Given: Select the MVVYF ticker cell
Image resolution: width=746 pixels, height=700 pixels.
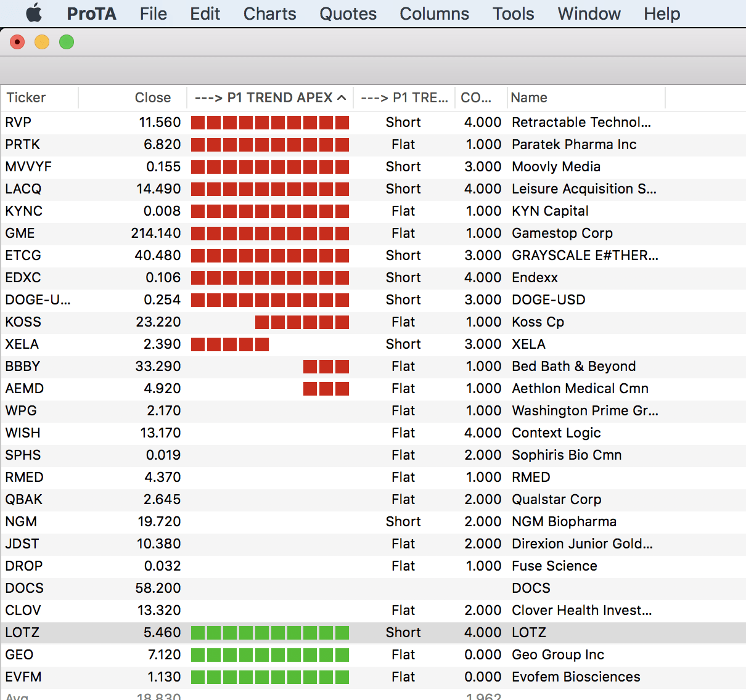Looking at the screenshot, I should click(28, 166).
